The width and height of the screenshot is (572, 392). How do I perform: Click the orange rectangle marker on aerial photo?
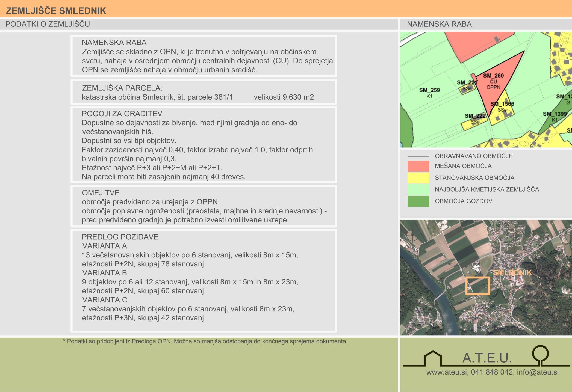pyautogui.click(x=478, y=286)
